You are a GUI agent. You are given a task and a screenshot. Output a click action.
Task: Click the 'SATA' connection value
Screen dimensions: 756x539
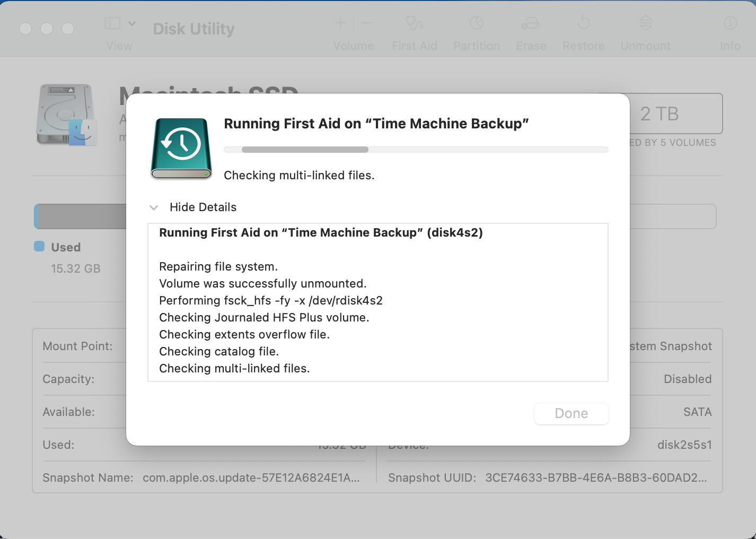click(x=697, y=412)
